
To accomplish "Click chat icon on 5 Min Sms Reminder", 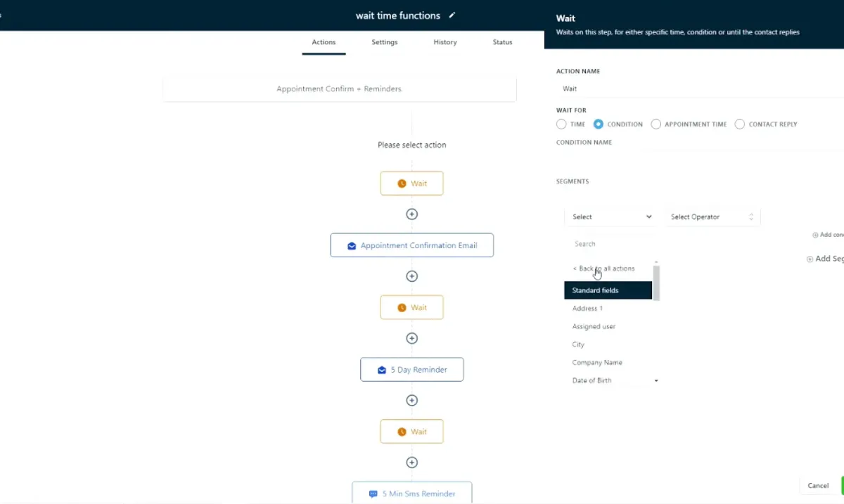I will (x=373, y=494).
